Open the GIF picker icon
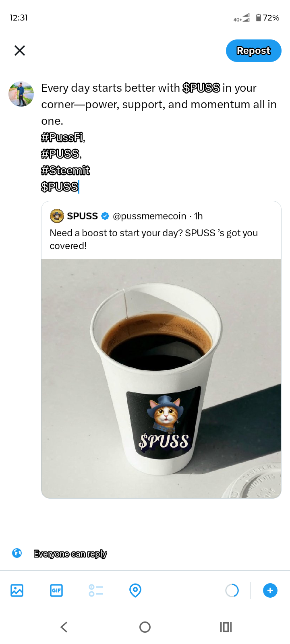The height and width of the screenshot is (644, 290). 56,590
